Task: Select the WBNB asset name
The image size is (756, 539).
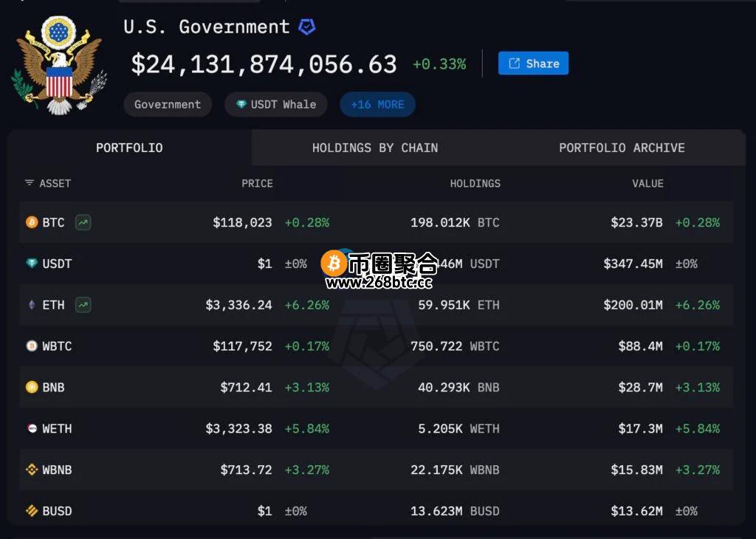Action: coord(57,470)
